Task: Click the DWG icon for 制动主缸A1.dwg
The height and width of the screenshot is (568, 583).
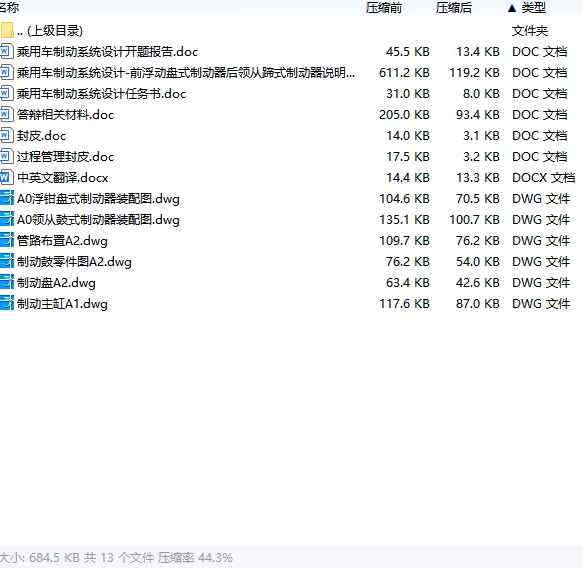Action: [x=7, y=303]
